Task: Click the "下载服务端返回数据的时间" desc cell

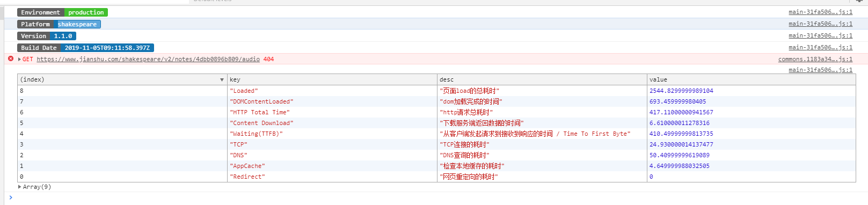Action: (542, 123)
